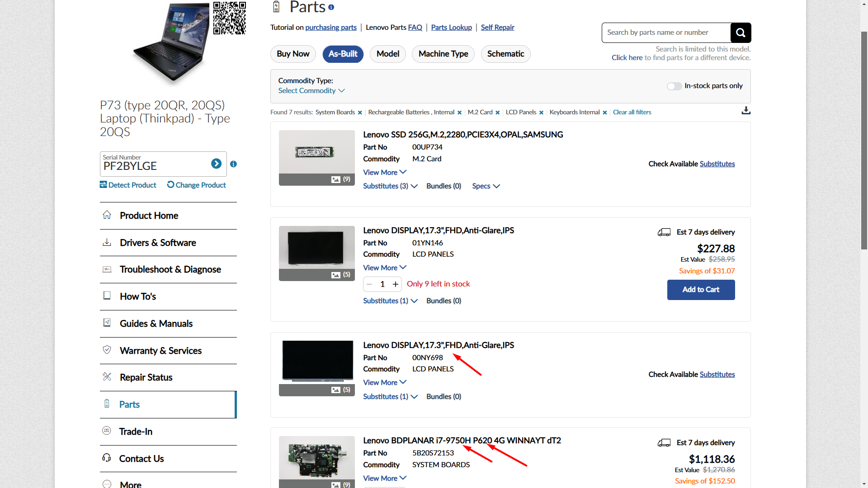Click the parts search input field
The height and width of the screenshot is (488, 868).
[x=666, y=33]
